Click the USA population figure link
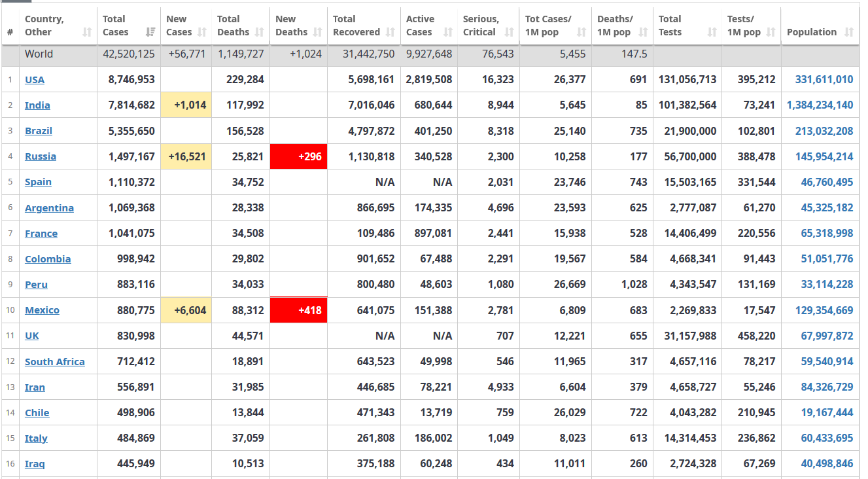Image resolution: width=868 pixels, height=479 pixels. tap(824, 80)
